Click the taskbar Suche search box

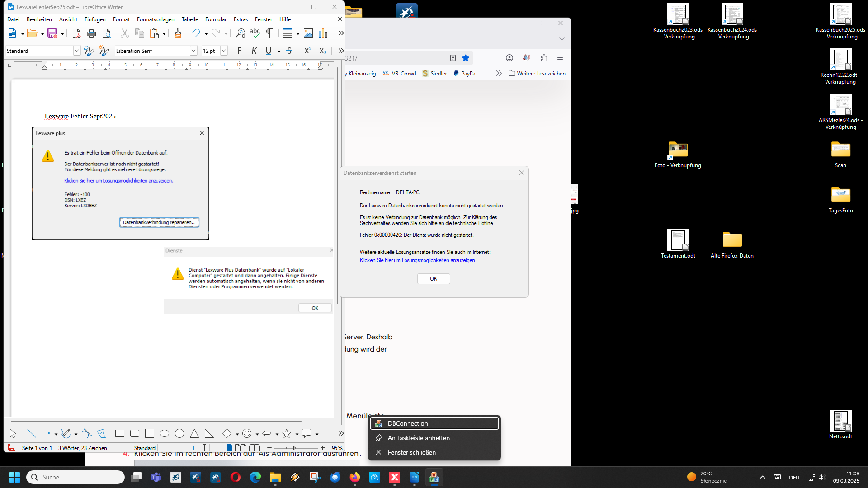[75, 477]
